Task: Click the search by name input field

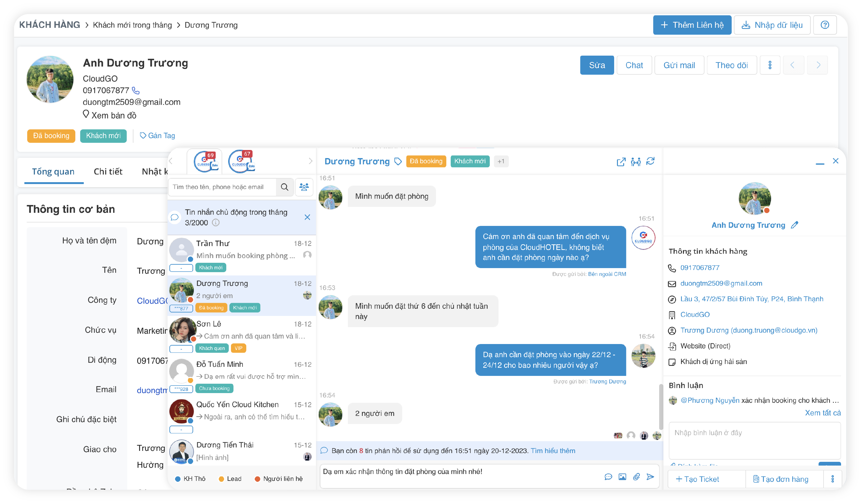Action: (x=222, y=187)
